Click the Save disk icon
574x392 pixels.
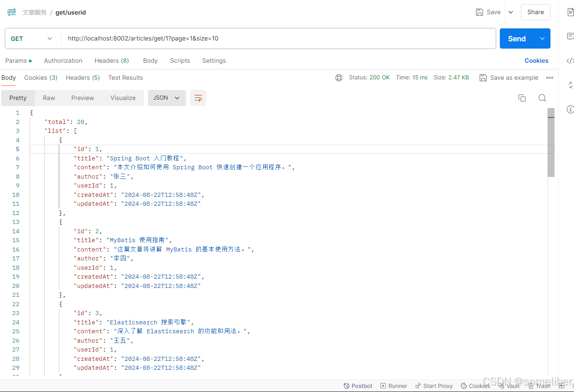(x=480, y=12)
